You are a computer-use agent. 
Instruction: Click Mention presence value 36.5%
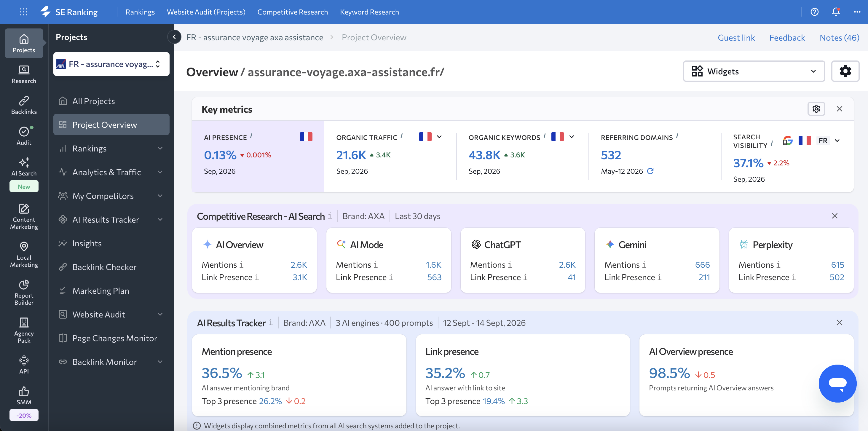(222, 373)
